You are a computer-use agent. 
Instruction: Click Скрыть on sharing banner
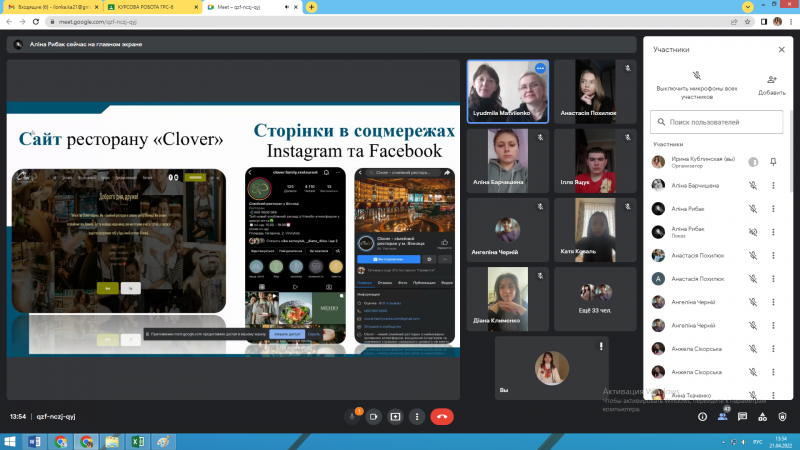point(314,334)
